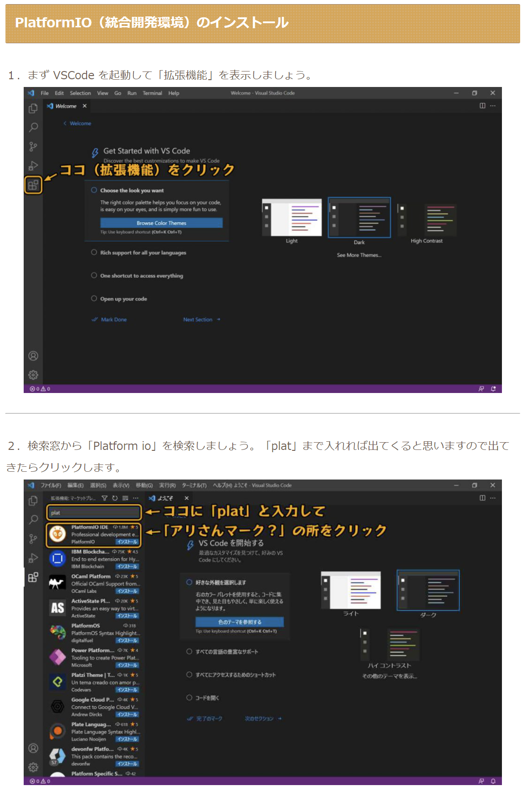Open Manage gear in the Japanese VS Code window
The height and width of the screenshot is (791, 532).
pyautogui.click(x=33, y=767)
